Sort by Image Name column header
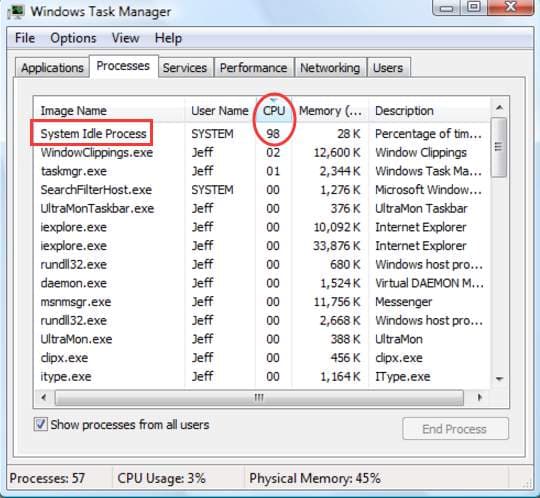 pyautogui.click(x=109, y=111)
